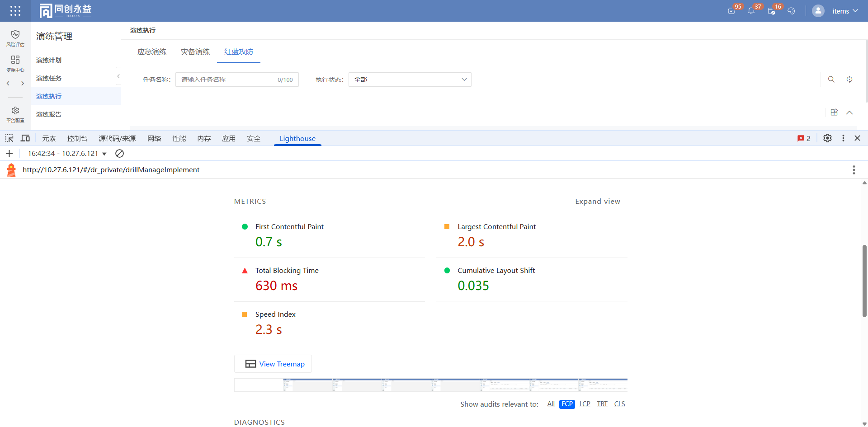Screen dimensions: 868x427
Task: Select the TBT audits filter
Action: point(602,404)
